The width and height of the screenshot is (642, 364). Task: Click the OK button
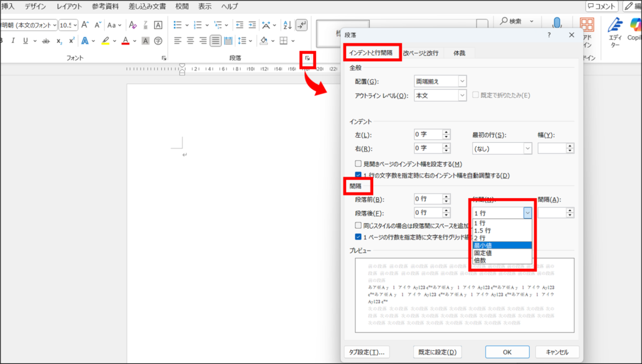[x=507, y=352]
